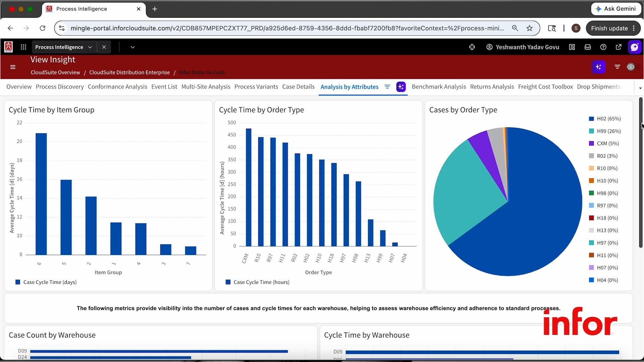
Task: Click the H04 (0%) legend swatch
Action: pyautogui.click(x=591, y=280)
